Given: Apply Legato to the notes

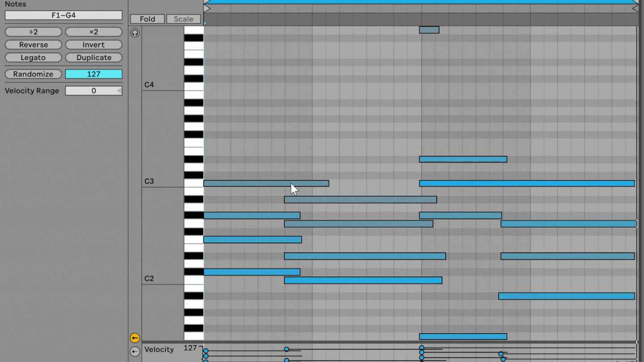Looking at the screenshot, I should 33,58.
